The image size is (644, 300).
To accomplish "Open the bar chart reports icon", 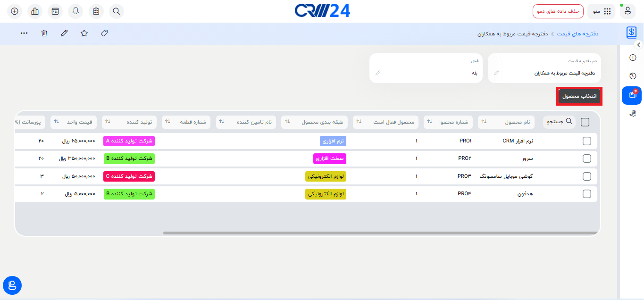I will 35,11.
